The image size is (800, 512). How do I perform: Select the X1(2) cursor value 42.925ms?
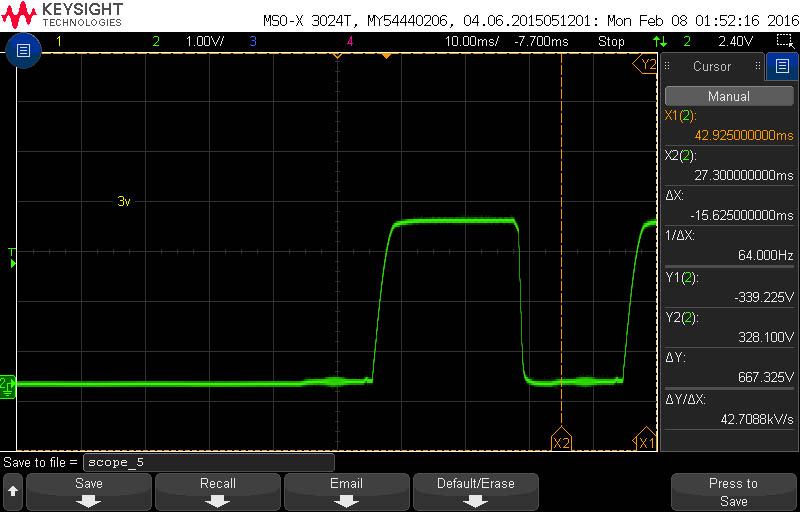click(x=744, y=136)
